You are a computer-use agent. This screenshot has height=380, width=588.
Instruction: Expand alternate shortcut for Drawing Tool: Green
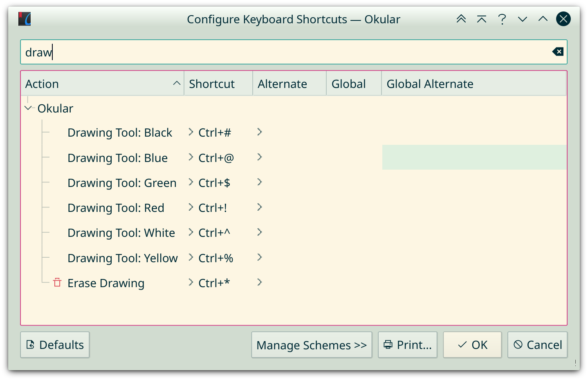click(x=259, y=182)
